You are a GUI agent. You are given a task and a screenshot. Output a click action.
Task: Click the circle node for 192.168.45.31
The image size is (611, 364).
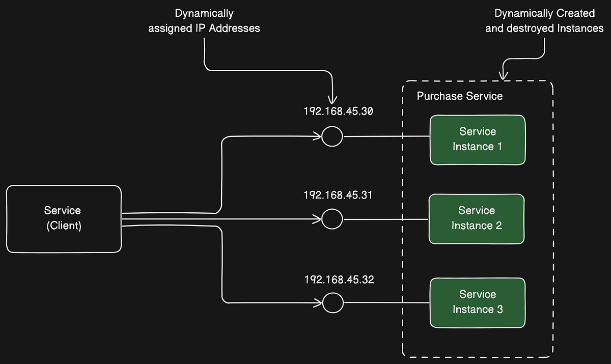pyautogui.click(x=332, y=219)
